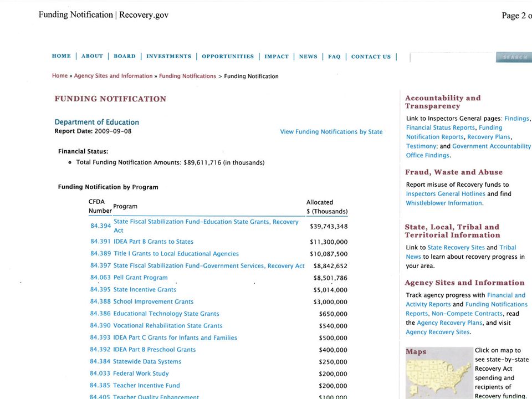
Task: Open the Tribal News link
Action: pyautogui.click(x=461, y=252)
